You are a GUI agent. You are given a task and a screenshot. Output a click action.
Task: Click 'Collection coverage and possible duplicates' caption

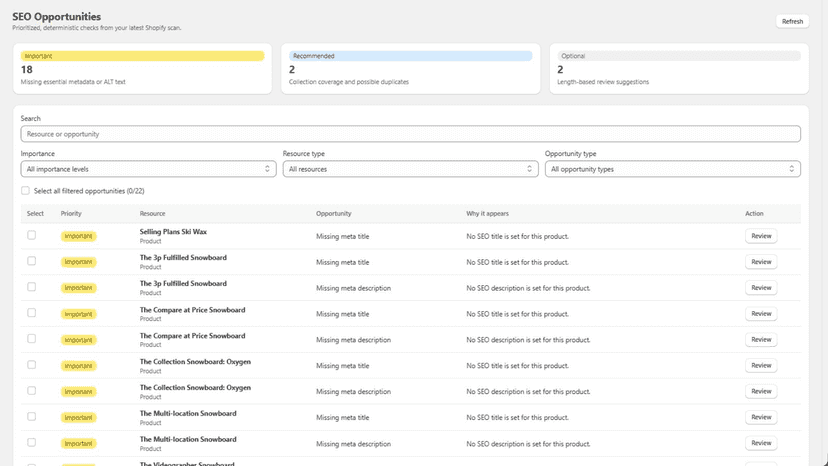[349, 82]
